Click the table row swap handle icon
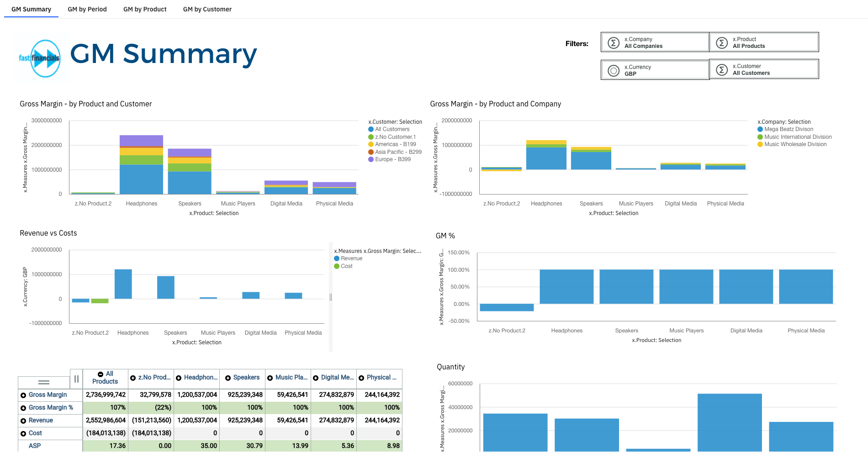This screenshot has width=868, height=452. click(x=44, y=382)
